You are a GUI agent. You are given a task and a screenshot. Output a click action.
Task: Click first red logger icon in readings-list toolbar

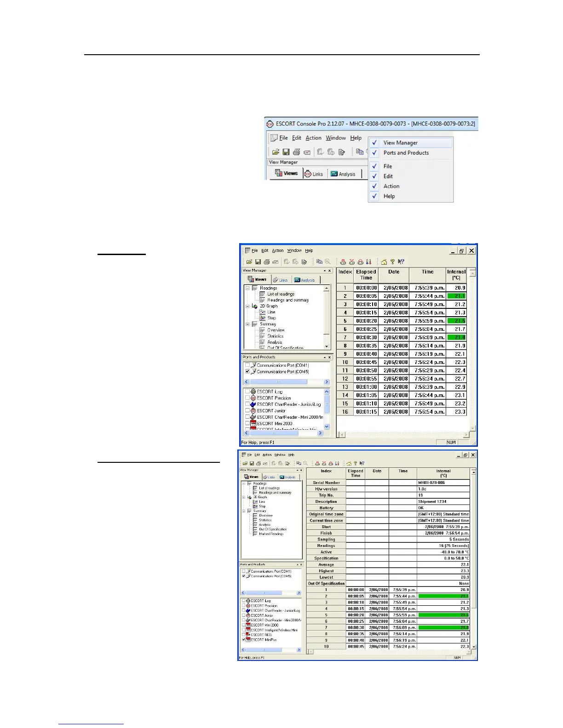coord(343,262)
